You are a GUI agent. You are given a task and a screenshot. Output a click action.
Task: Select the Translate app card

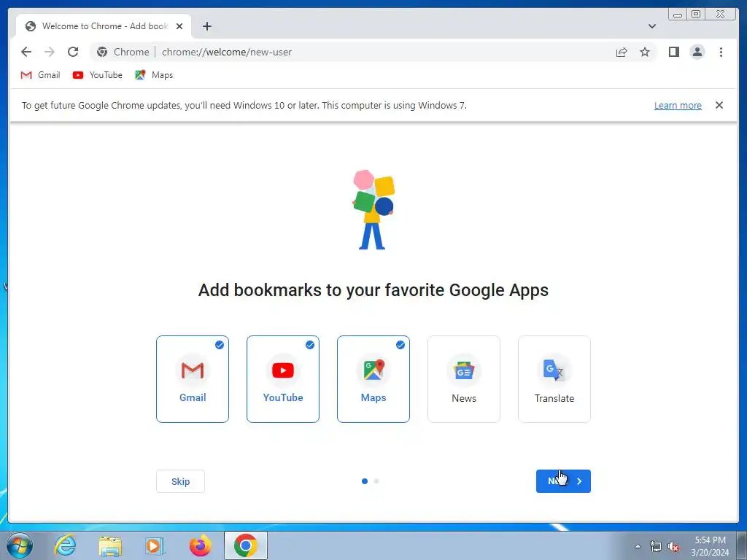tap(554, 379)
